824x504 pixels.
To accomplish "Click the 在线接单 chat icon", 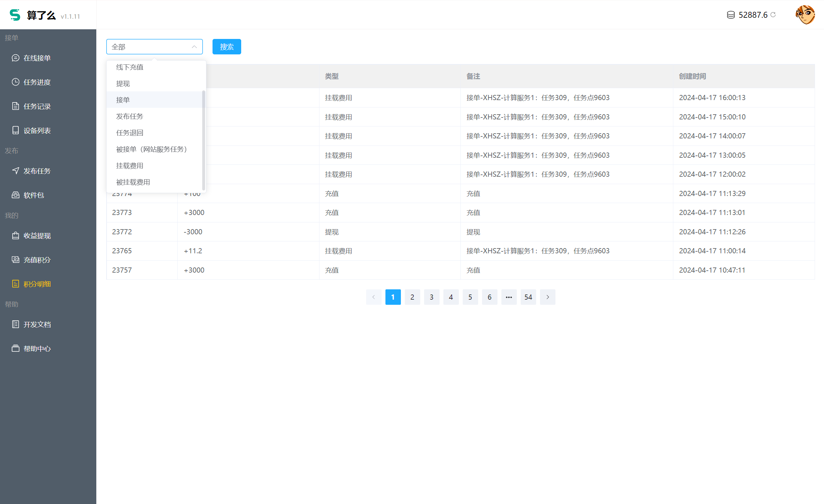I will click(x=15, y=58).
